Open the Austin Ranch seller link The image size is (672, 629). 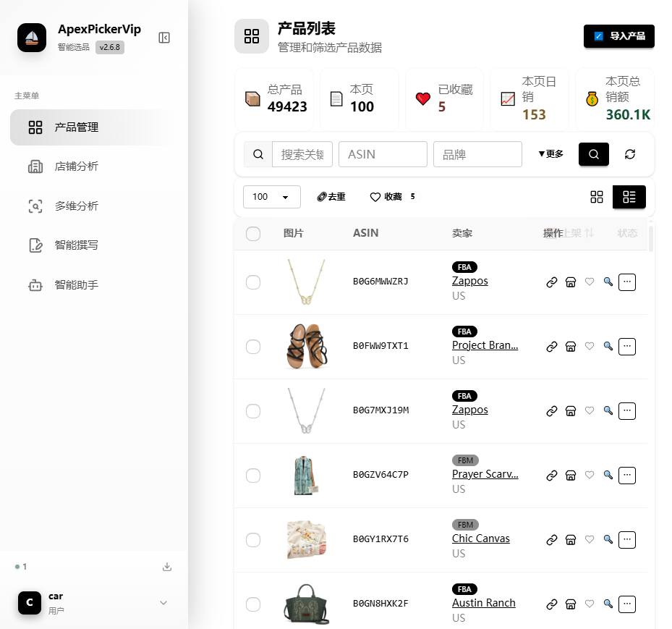coord(484,603)
